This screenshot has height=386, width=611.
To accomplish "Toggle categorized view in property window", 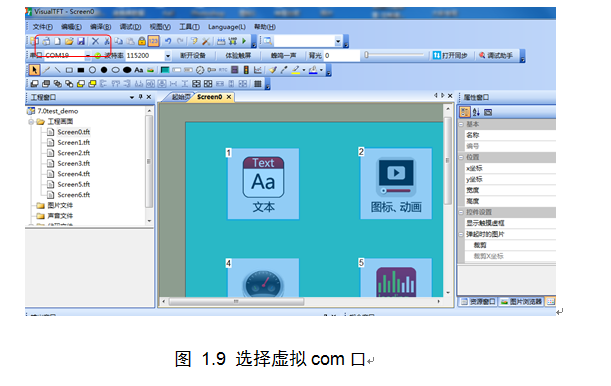I will coord(464,112).
